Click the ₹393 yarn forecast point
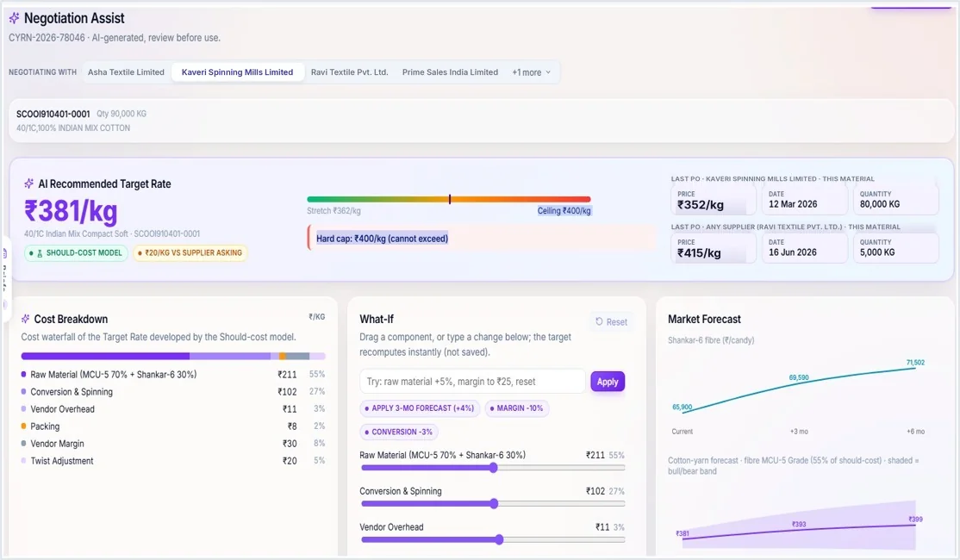The image size is (960, 560). (799, 525)
